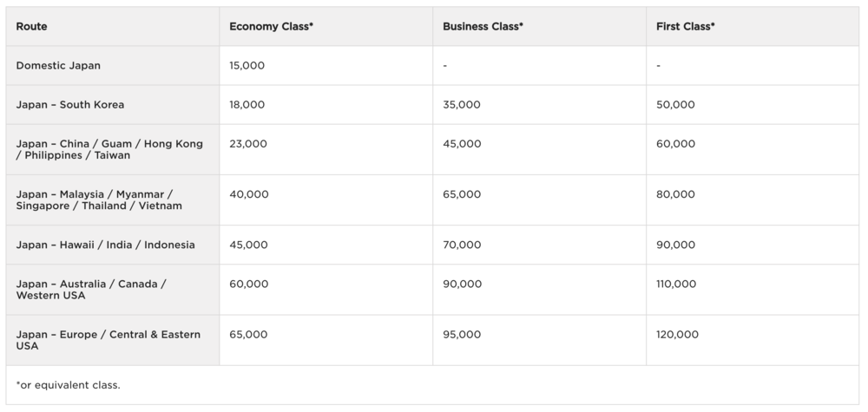Click the 18,000 economy value
868x412 pixels.
click(x=247, y=105)
